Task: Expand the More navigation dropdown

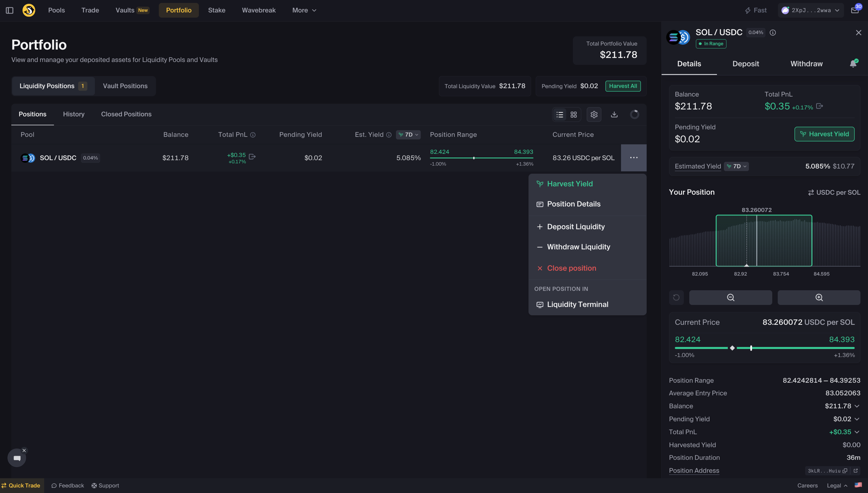Action: [304, 10]
